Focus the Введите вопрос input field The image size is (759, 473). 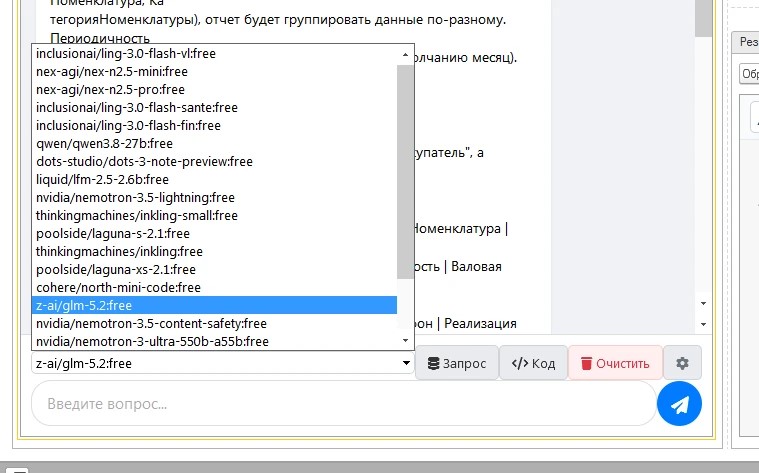point(344,404)
